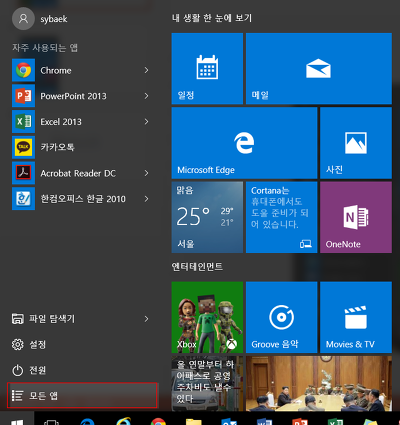Expand the PowerPoint 2013 jump list arrow

pyautogui.click(x=146, y=96)
